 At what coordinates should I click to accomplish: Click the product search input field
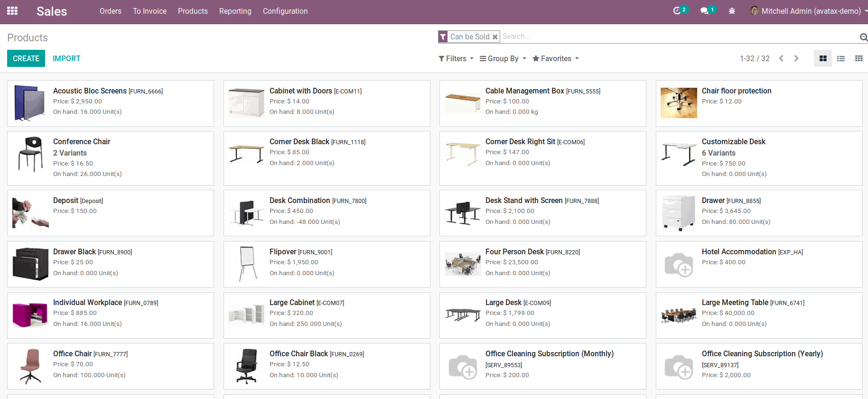(679, 37)
